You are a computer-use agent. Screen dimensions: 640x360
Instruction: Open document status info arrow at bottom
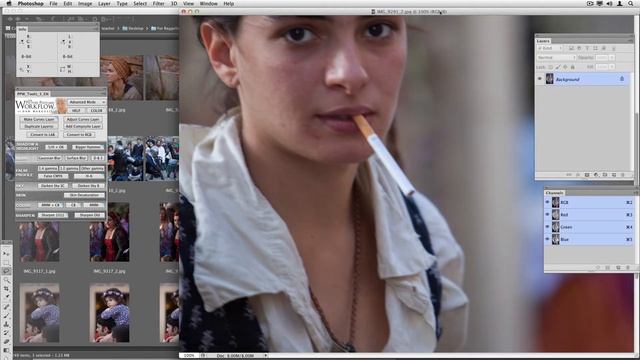(266, 356)
